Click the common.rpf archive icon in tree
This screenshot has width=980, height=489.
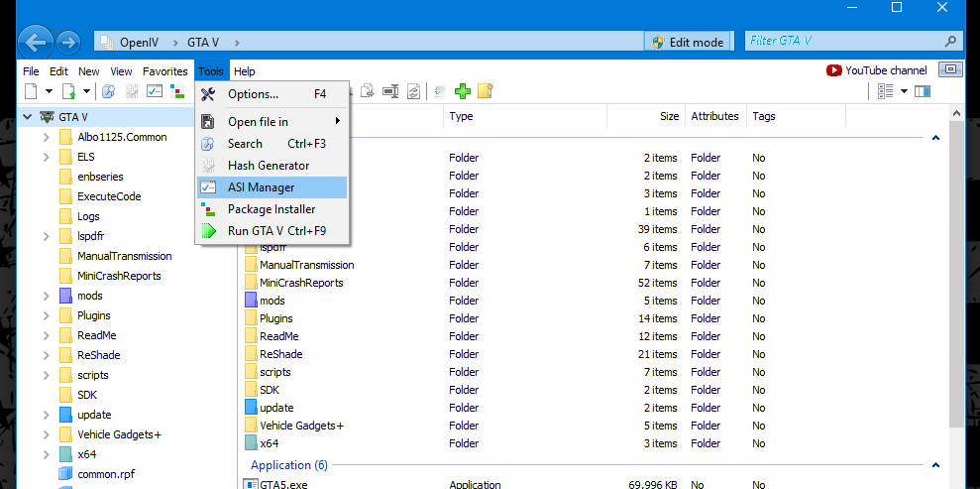point(65,474)
